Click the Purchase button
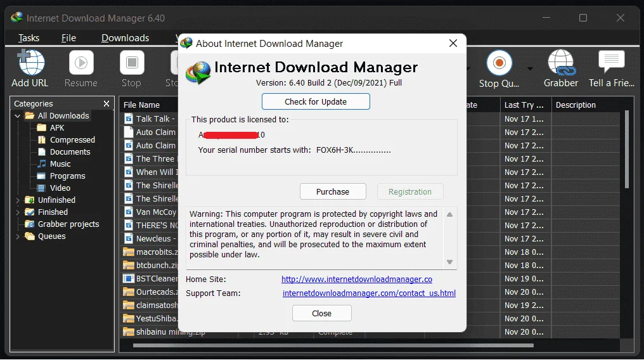644x360 pixels. [333, 191]
